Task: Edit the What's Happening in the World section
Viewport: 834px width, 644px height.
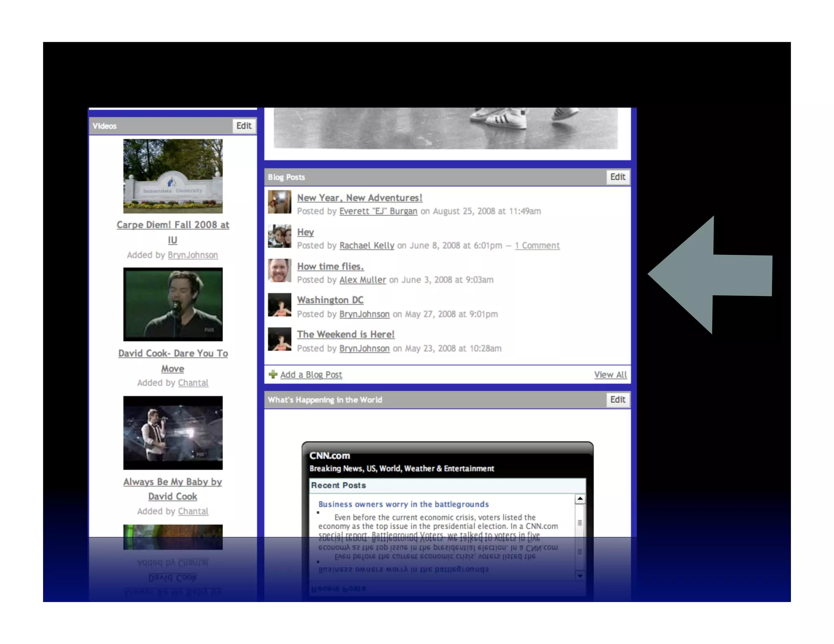Action: tap(617, 400)
